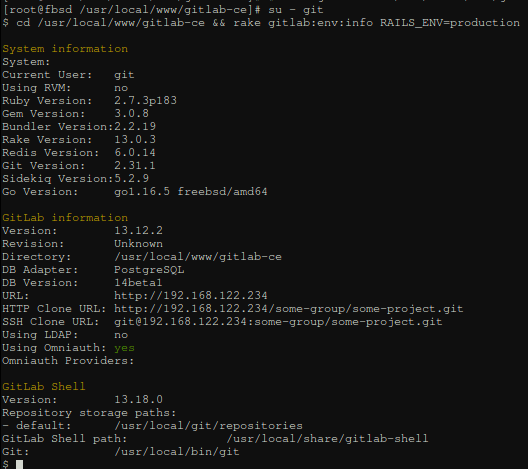Click the /usr/local/share/gitlab-shell path

pos(327,439)
